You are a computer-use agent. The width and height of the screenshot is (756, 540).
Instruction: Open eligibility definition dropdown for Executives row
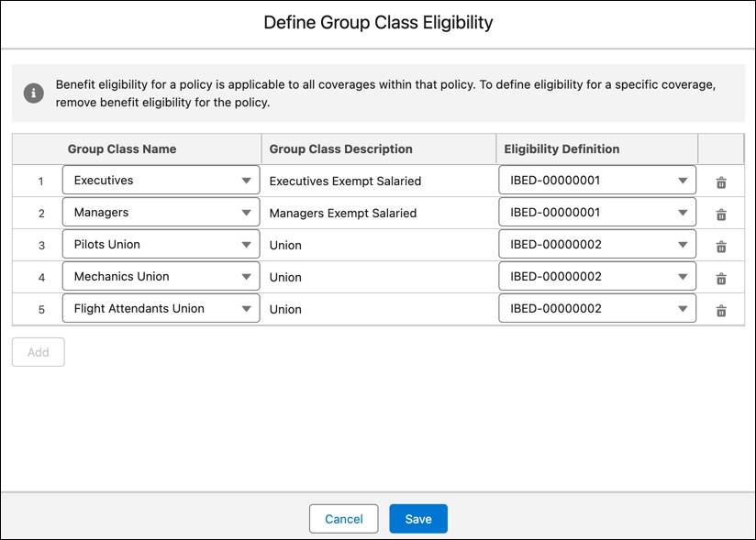(x=597, y=181)
